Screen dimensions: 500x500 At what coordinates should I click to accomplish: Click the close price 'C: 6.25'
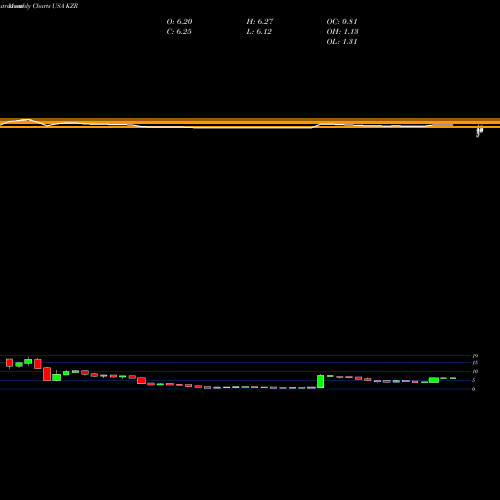tap(179, 32)
